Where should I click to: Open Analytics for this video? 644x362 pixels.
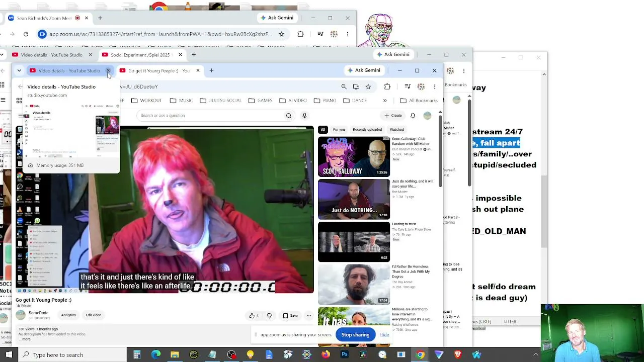tap(68, 315)
